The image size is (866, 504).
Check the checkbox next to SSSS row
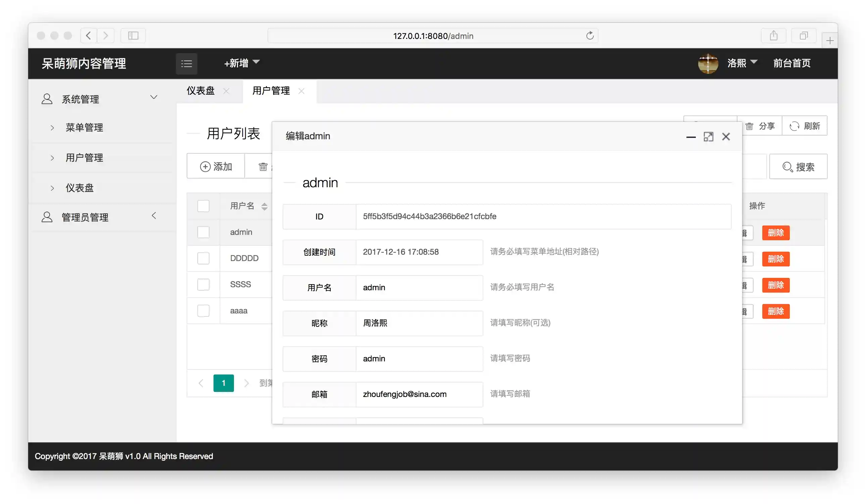coord(203,284)
